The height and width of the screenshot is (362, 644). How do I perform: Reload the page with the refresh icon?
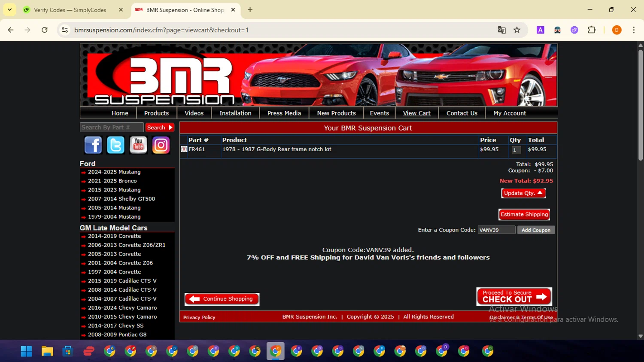pos(45,30)
